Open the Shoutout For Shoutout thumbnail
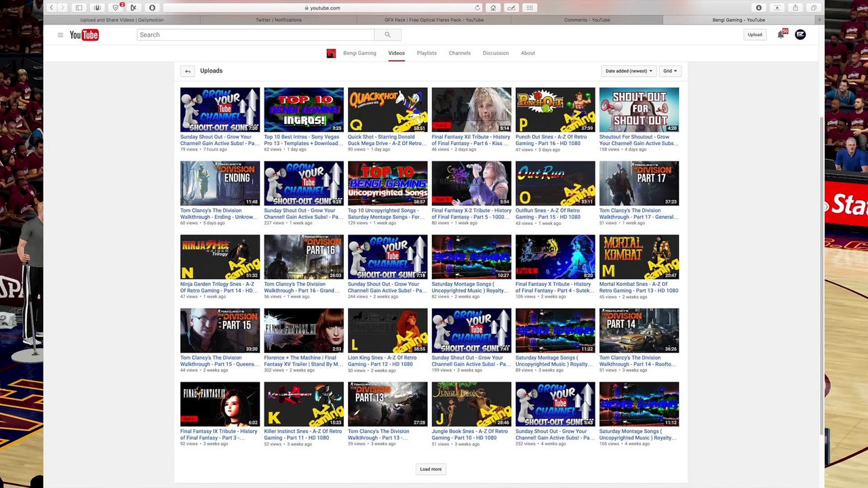 tap(639, 110)
